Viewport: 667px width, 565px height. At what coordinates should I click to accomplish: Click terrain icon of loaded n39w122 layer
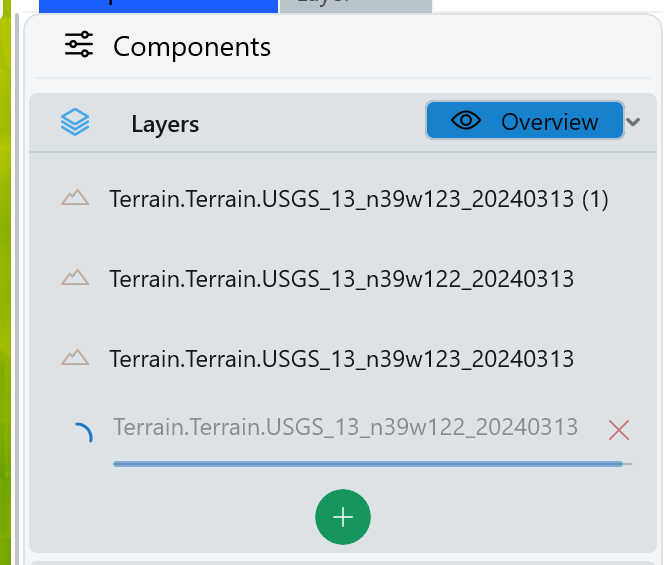[75, 277]
